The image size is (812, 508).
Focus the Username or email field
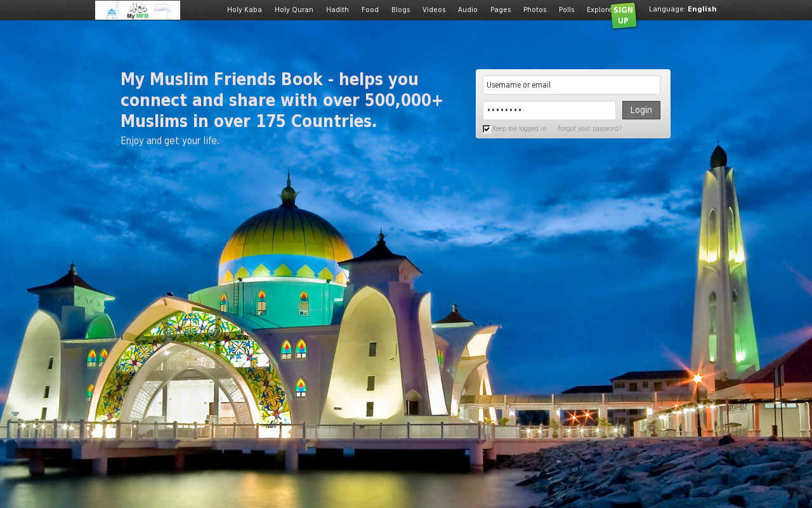click(x=572, y=85)
